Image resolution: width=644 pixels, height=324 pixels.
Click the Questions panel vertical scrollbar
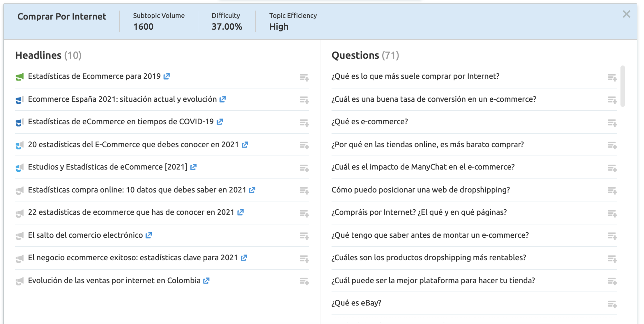point(623,86)
